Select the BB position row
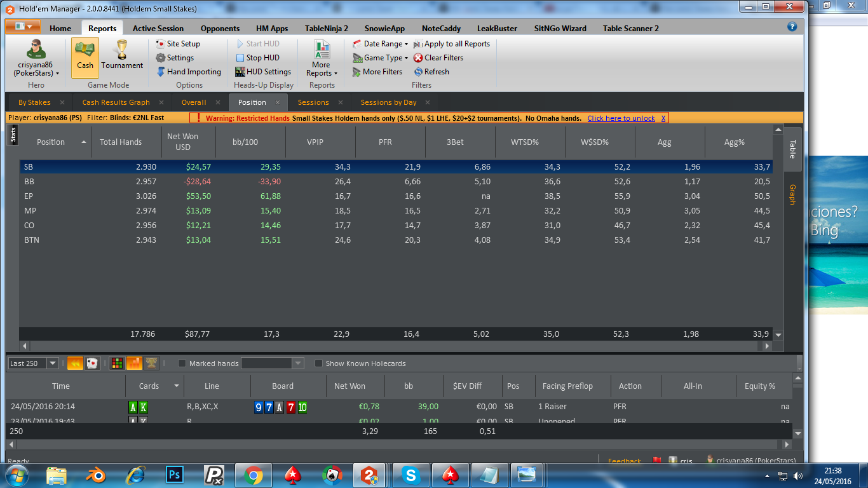Image resolution: width=868 pixels, height=488 pixels. [x=396, y=181]
